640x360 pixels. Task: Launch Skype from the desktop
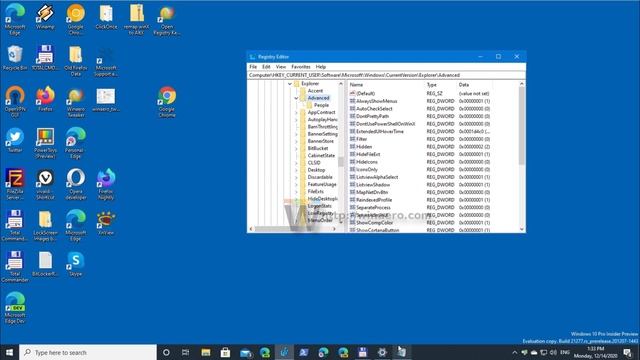tap(76, 264)
